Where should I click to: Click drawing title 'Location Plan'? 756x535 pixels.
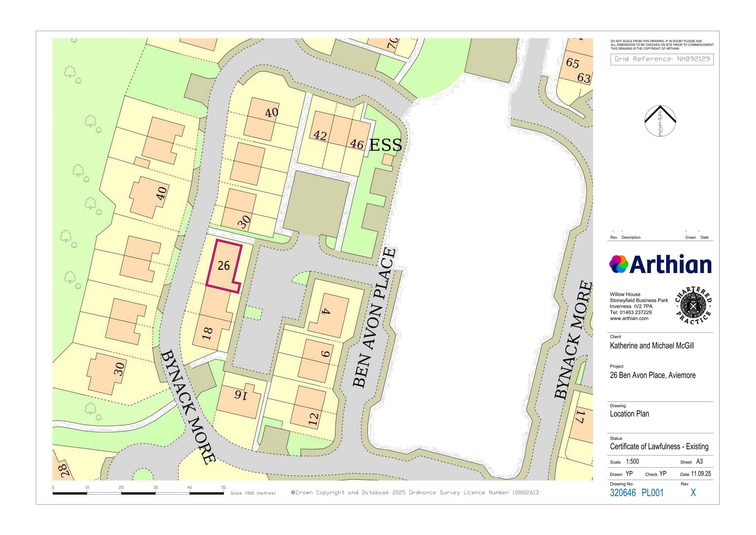pyautogui.click(x=629, y=414)
